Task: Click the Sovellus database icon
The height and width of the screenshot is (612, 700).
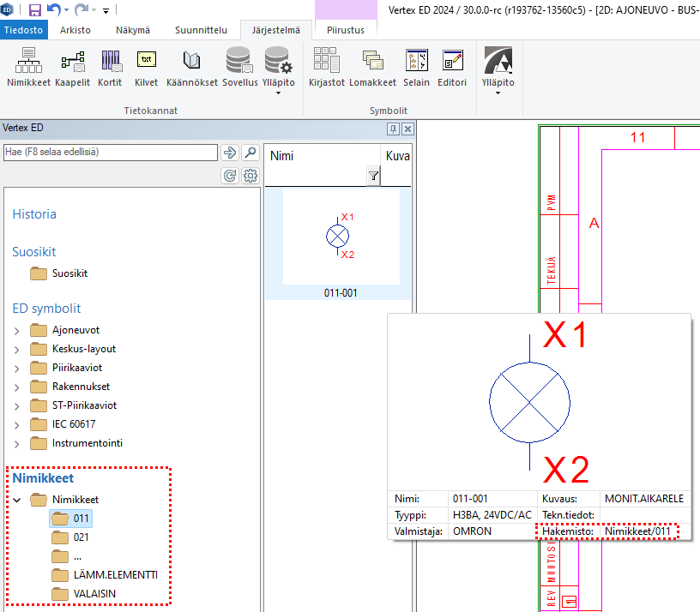Action: [238, 68]
